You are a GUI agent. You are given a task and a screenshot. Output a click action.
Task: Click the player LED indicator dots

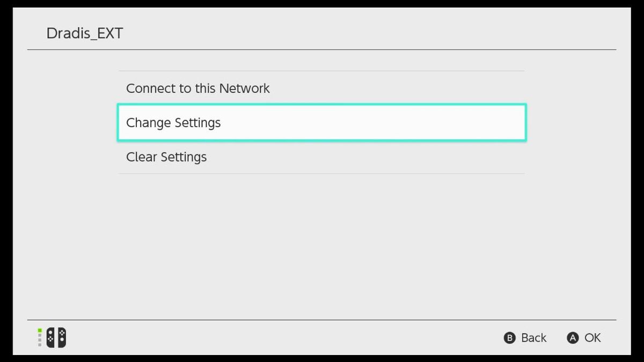[x=40, y=337]
